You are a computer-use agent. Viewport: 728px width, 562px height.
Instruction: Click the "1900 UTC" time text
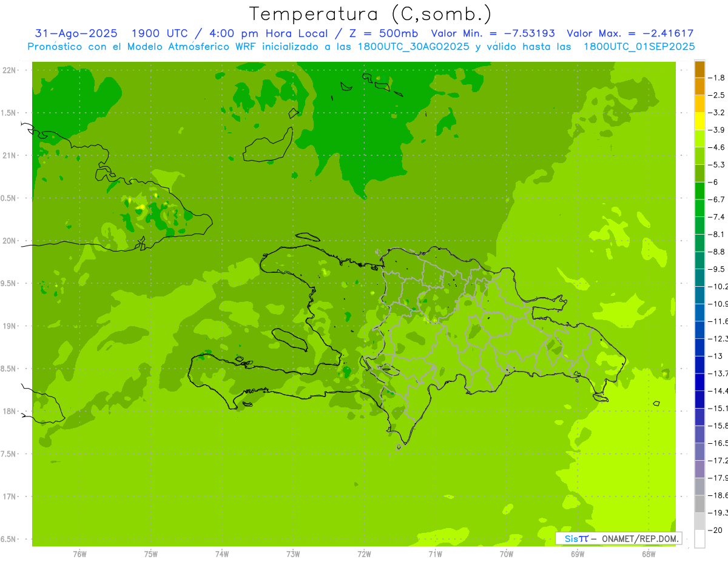tap(160, 34)
